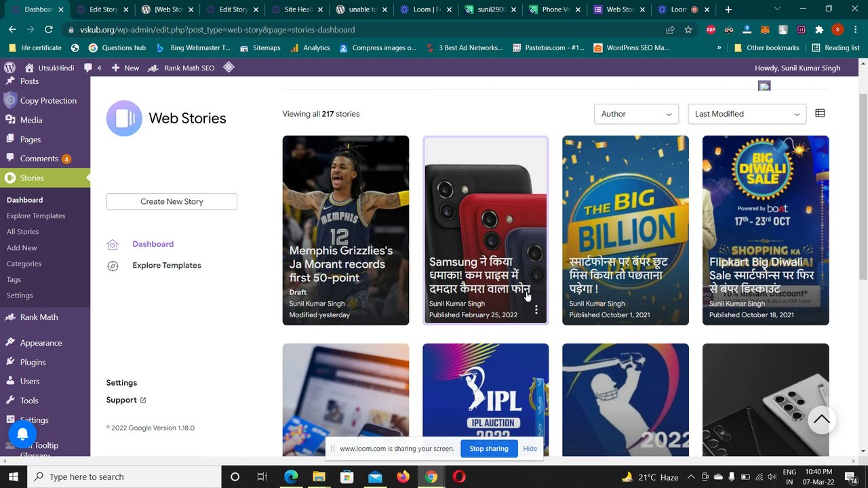Open the Reading list
The height and width of the screenshot is (488, 868).
(835, 48)
